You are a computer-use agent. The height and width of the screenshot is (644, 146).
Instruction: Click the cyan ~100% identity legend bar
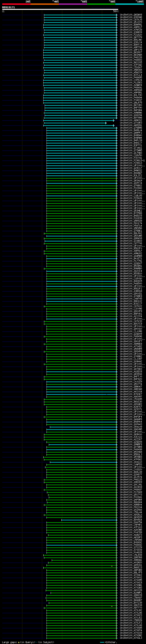[x=130, y=4]
